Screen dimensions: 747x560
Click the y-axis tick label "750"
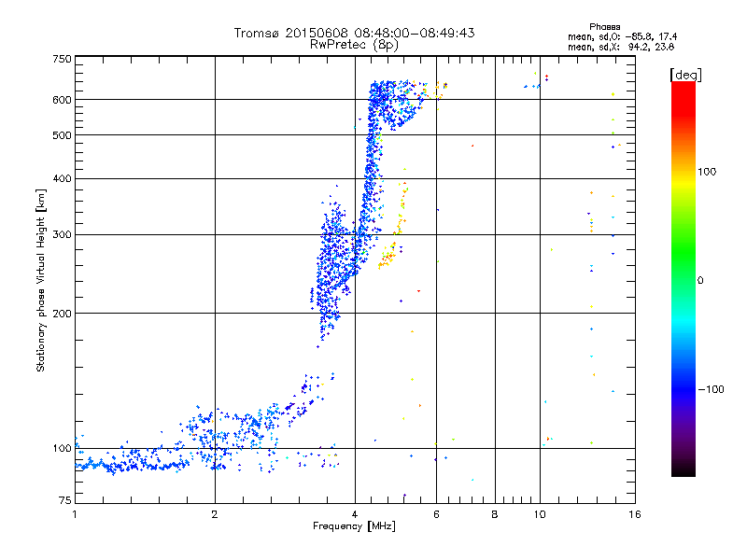[62, 59]
